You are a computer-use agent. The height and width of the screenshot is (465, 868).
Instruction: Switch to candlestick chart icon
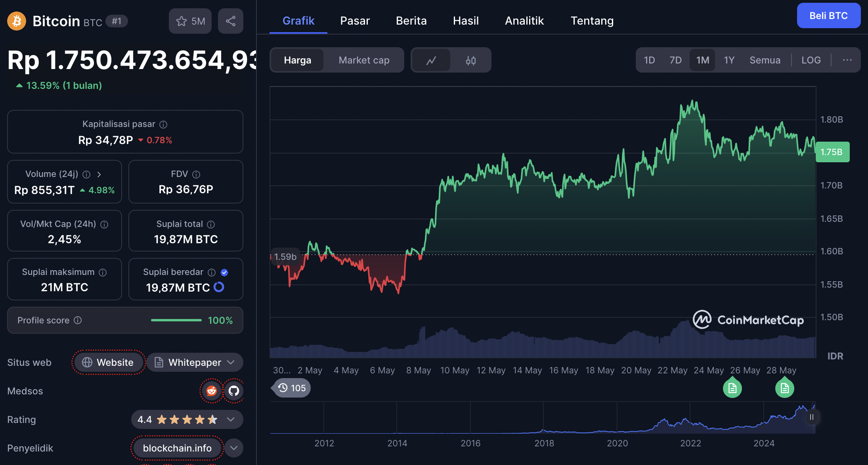tap(471, 60)
